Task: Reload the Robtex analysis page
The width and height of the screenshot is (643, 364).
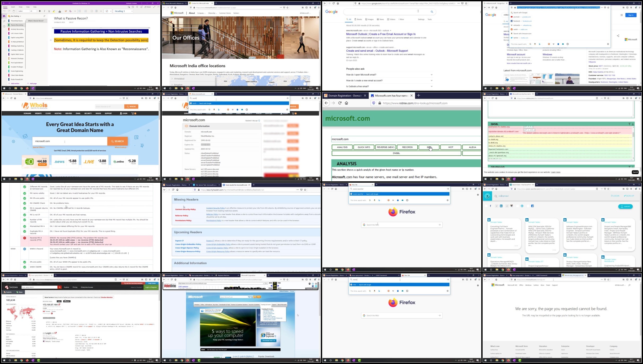Action: 340,103
